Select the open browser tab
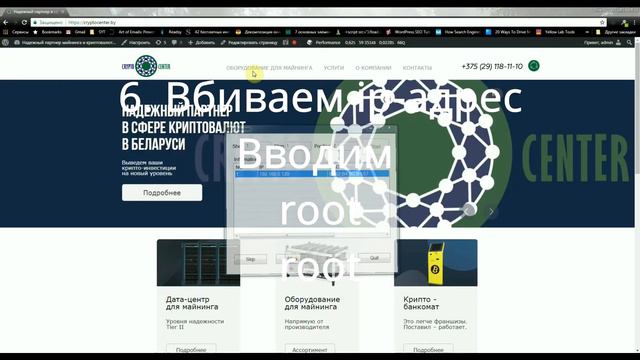This screenshot has height=360, width=640. pos(36,12)
